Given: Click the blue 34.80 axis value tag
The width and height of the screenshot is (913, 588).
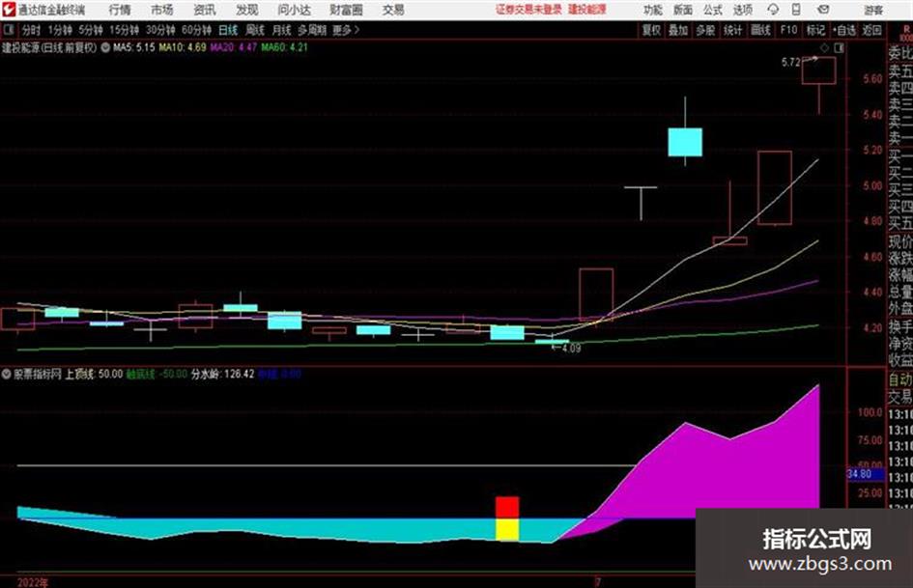Looking at the screenshot, I should pyautogui.click(x=865, y=474).
